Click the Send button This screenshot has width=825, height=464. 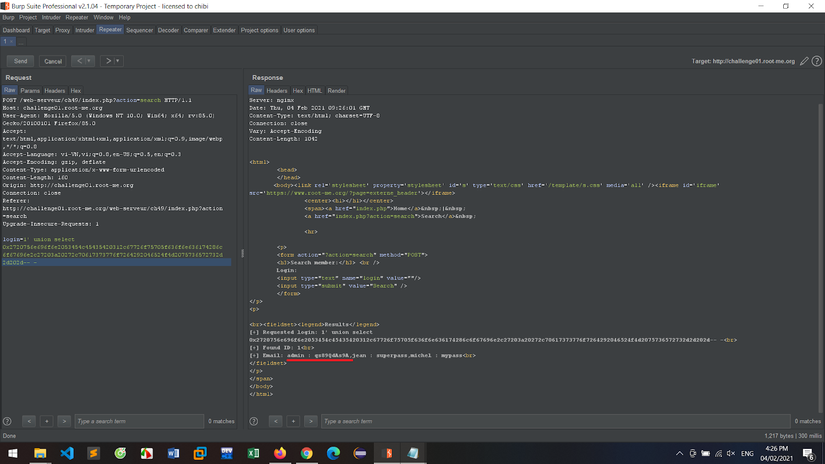click(20, 61)
